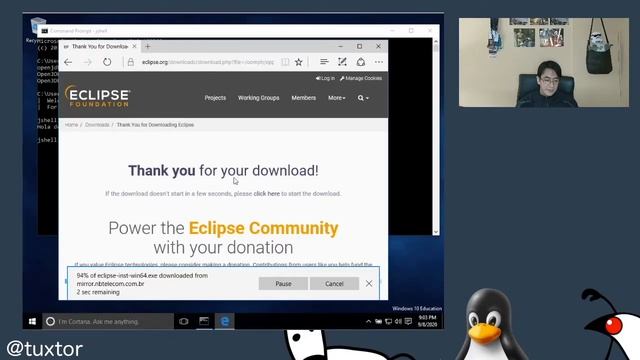
Task: Close the Thank You for Download tab
Action: (134, 47)
